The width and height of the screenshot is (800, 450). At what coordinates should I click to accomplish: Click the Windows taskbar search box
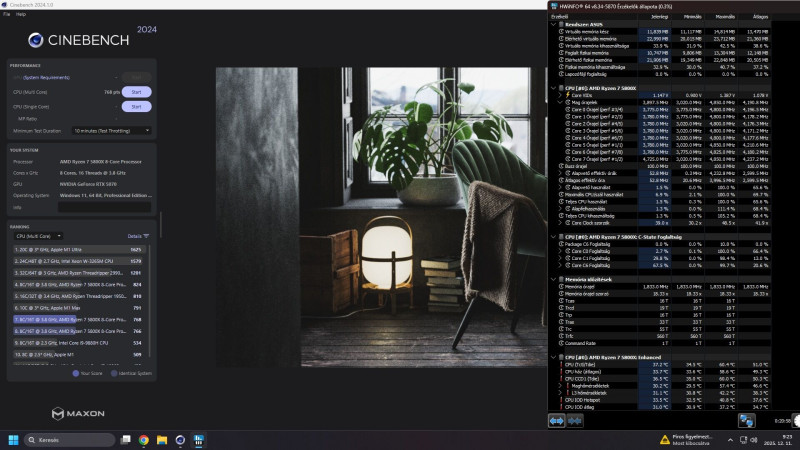click(69, 440)
